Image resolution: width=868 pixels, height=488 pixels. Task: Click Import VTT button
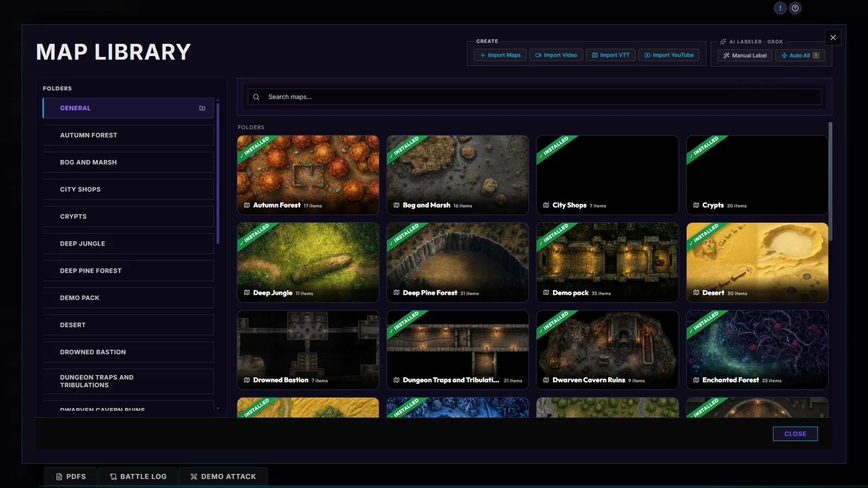tap(610, 55)
